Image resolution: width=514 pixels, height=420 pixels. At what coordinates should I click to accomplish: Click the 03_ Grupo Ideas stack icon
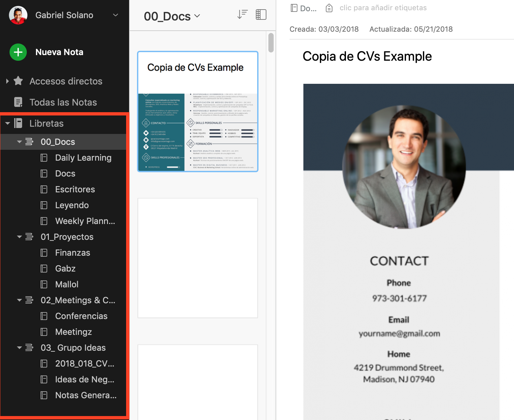point(29,348)
